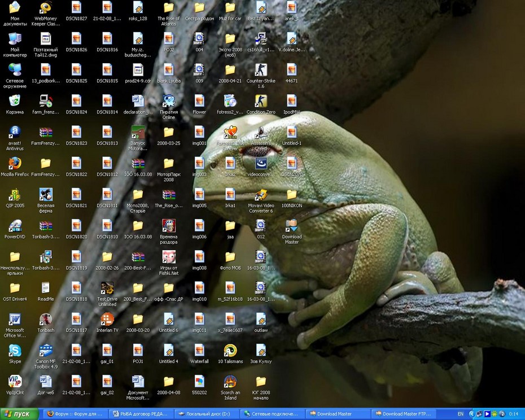
Task: Select the Microsoft Office Word shortcut
Action: pyautogui.click(x=15, y=325)
